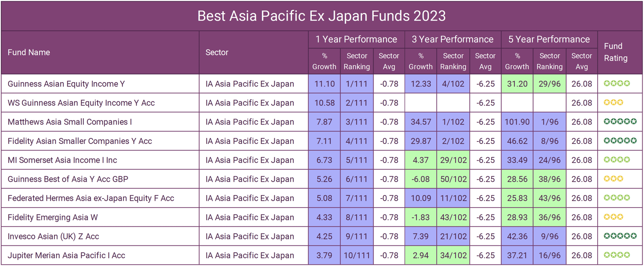Click the three-star rating for WS Guinness Asian Equity Income
This screenshot has width=644, height=266.
coord(614,103)
